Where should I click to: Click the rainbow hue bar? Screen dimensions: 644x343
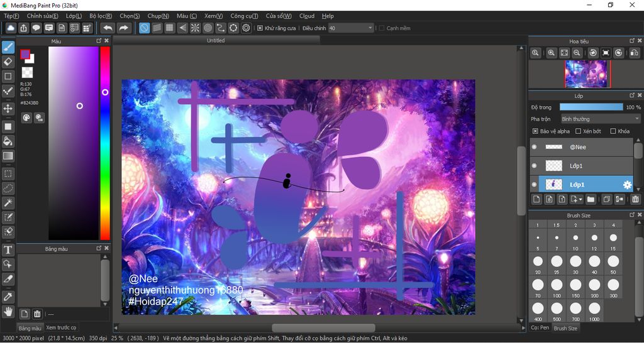coord(105,143)
